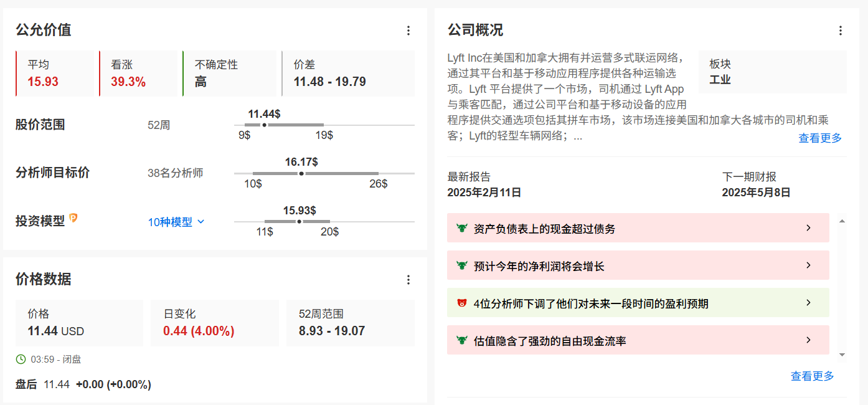The height and width of the screenshot is (405, 868).
Task: Click the bear icon on 4位分析师下调 row
Action: [x=462, y=303]
